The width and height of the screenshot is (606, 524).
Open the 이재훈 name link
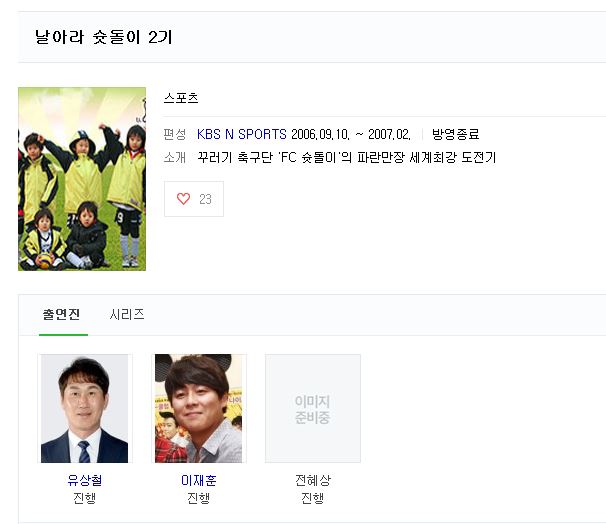[198, 480]
